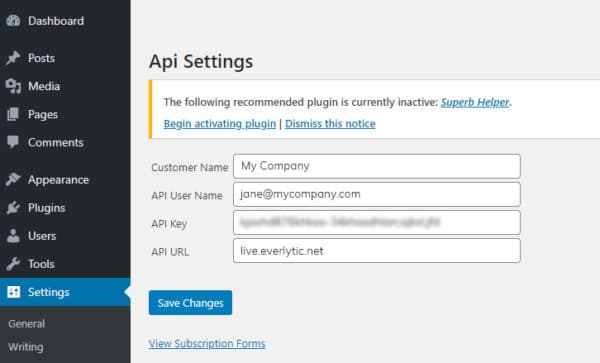Image resolution: width=600 pixels, height=363 pixels.
Task: Click the Tools wrench icon
Action: coord(13,264)
